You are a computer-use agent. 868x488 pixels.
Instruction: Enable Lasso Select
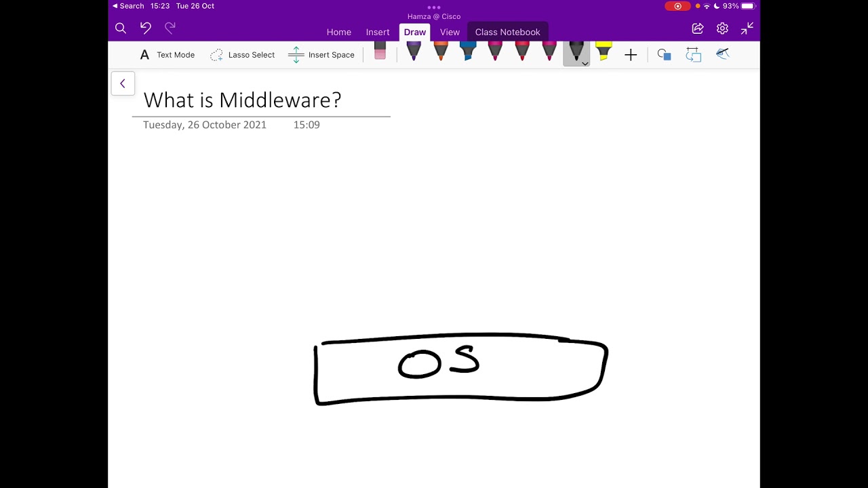242,55
